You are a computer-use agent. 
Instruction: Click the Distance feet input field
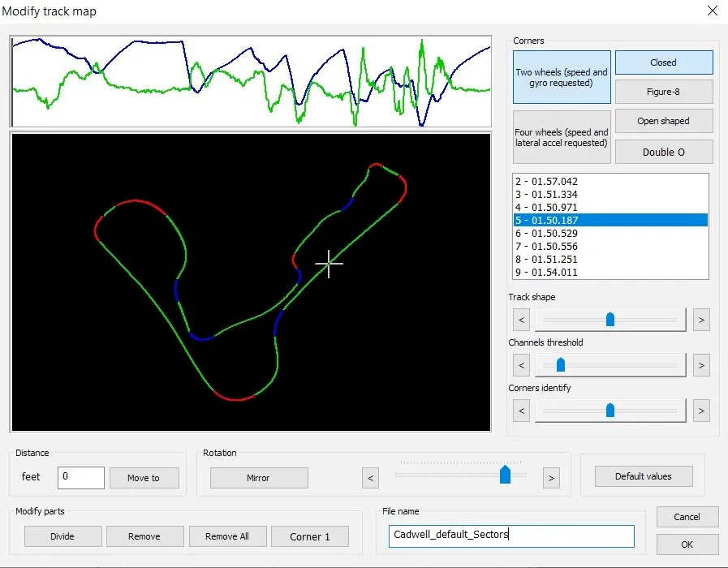81,477
